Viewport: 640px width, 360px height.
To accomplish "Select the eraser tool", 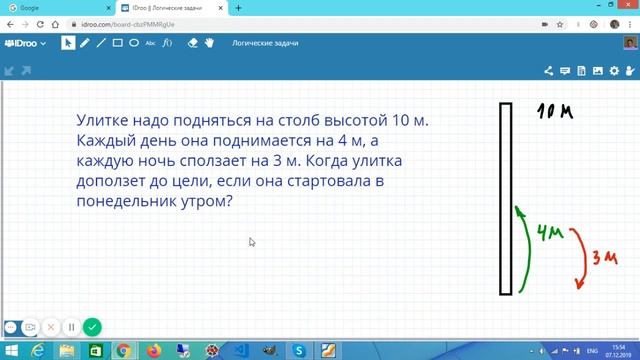I will pyautogui.click(x=193, y=43).
